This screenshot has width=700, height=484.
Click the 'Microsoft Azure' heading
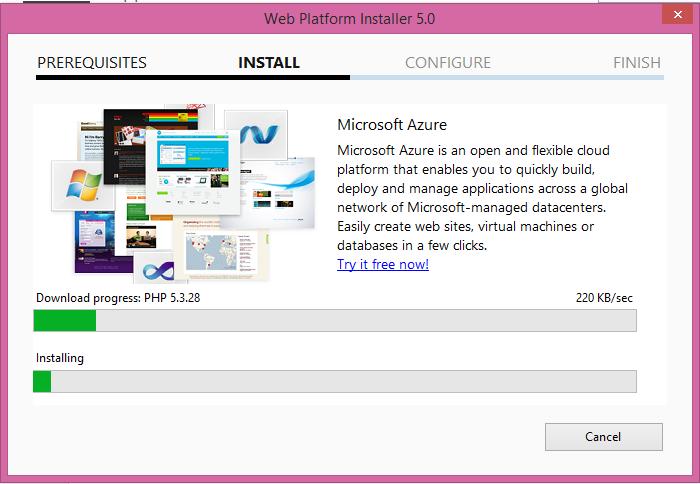tap(392, 125)
